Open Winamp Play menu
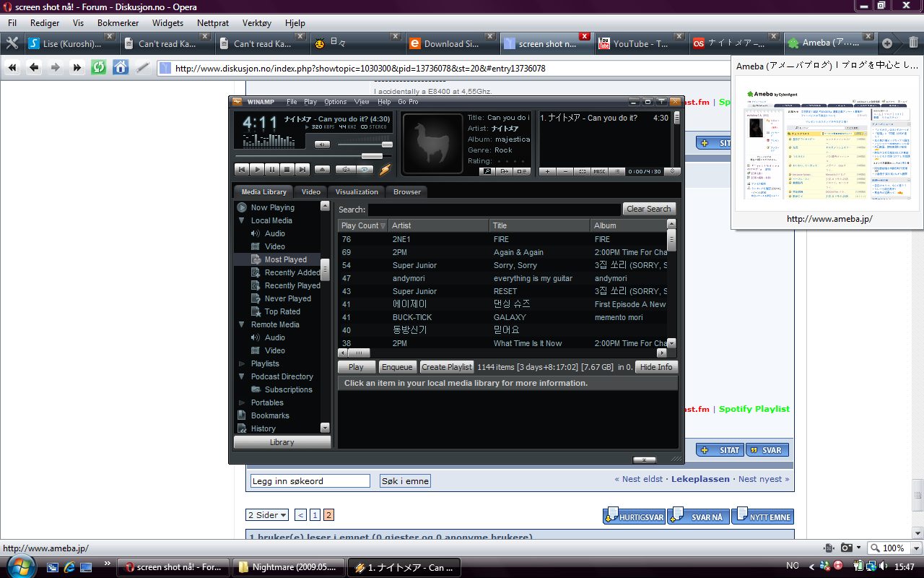924x578 pixels. point(310,102)
